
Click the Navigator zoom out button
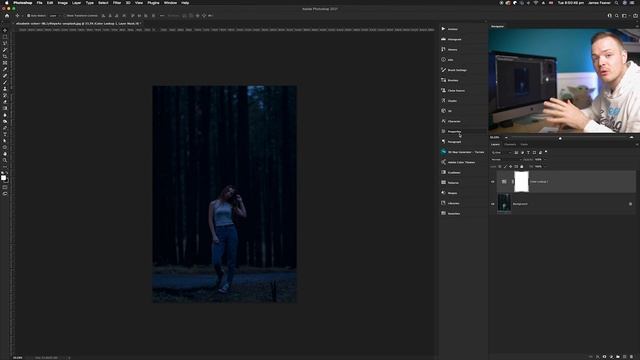(x=506, y=138)
